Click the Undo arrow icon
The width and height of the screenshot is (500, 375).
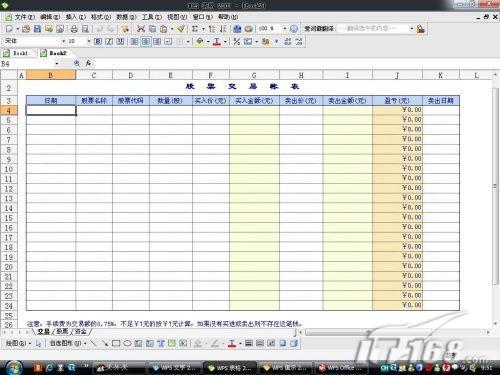pos(99,29)
